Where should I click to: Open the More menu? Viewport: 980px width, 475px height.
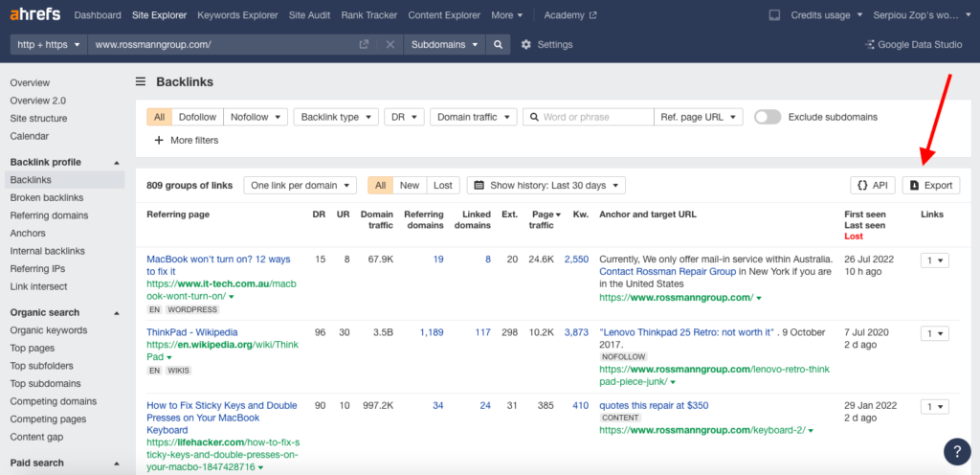point(507,15)
